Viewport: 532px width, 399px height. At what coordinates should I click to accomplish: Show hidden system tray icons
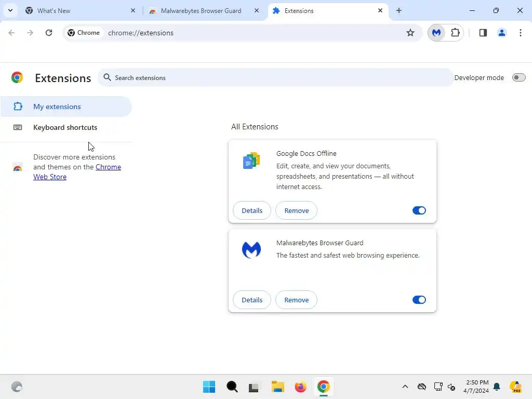[405, 387]
